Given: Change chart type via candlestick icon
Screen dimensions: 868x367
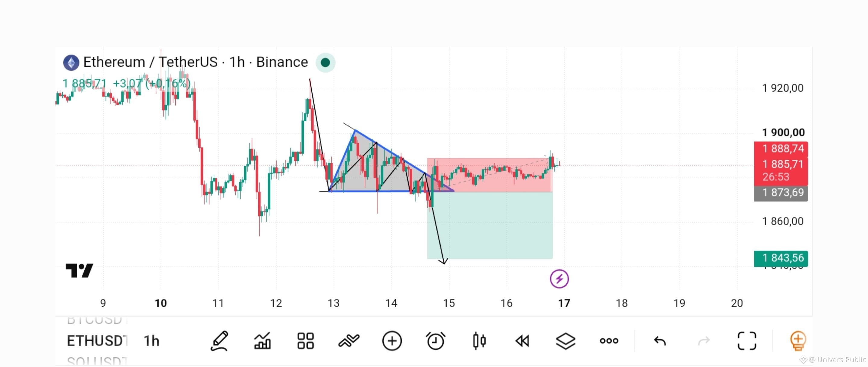Looking at the screenshot, I should [x=479, y=341].
